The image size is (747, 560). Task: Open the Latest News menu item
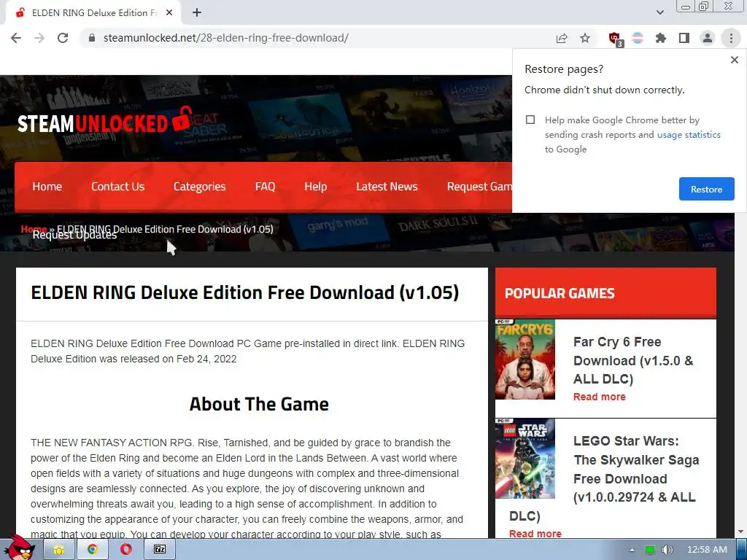point(387,187)
